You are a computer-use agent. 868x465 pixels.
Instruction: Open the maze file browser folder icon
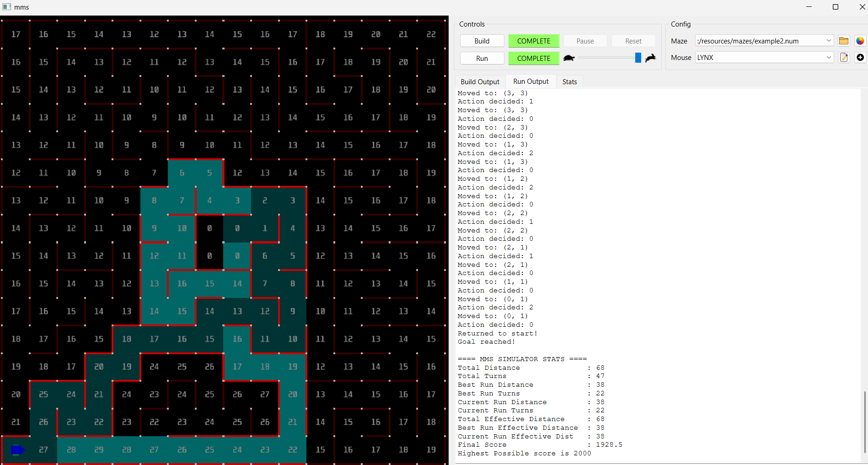[844, 41]
